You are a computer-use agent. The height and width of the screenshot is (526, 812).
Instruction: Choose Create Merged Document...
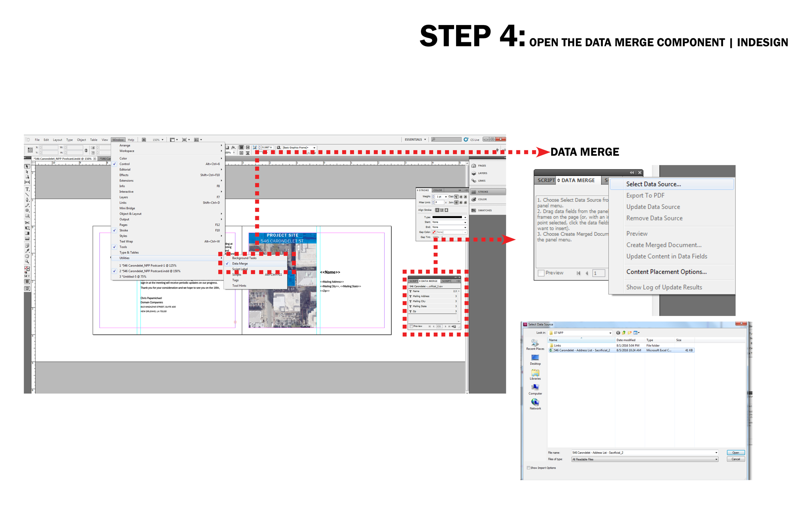664,245
